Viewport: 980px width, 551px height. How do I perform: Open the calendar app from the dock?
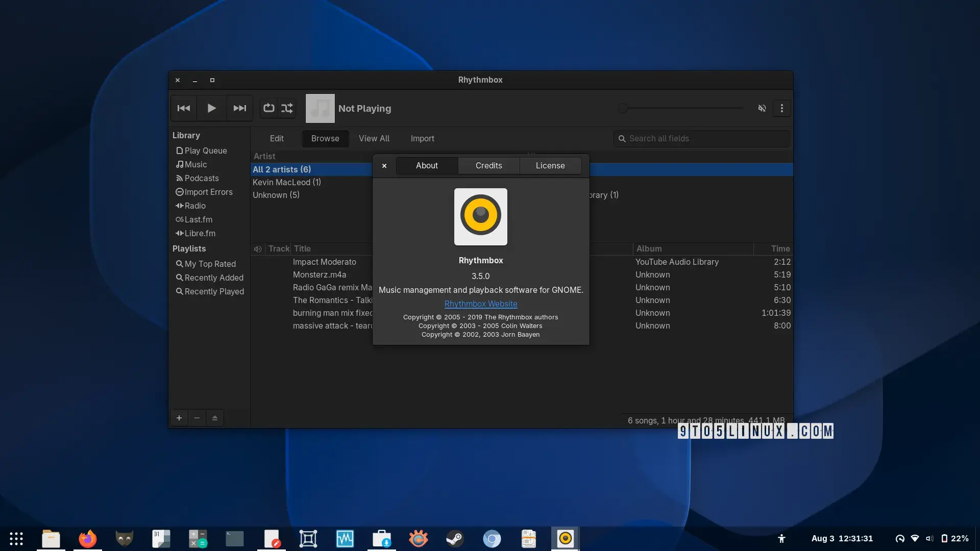click(x=161, y=539)
